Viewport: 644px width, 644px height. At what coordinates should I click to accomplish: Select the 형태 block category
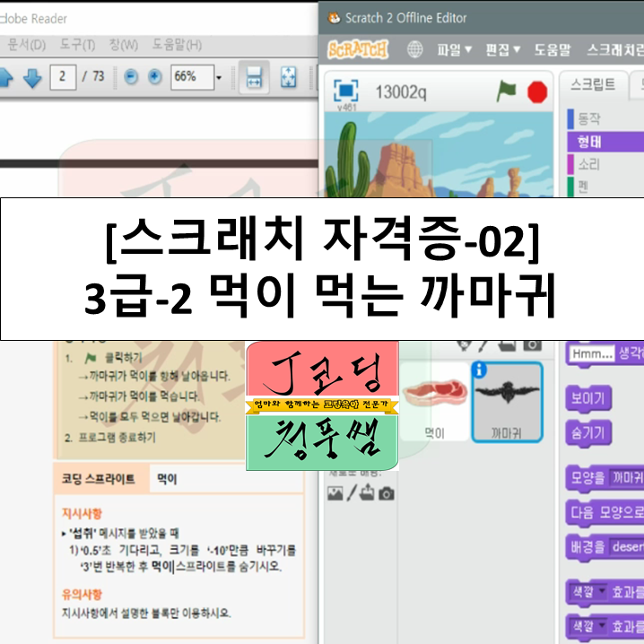[605, 142]
